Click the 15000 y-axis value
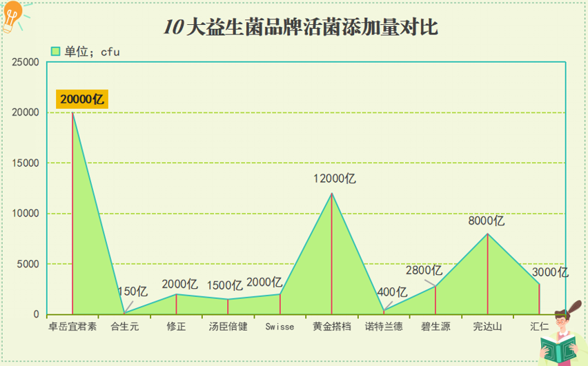The image size is (588, 366). point(26,163)
